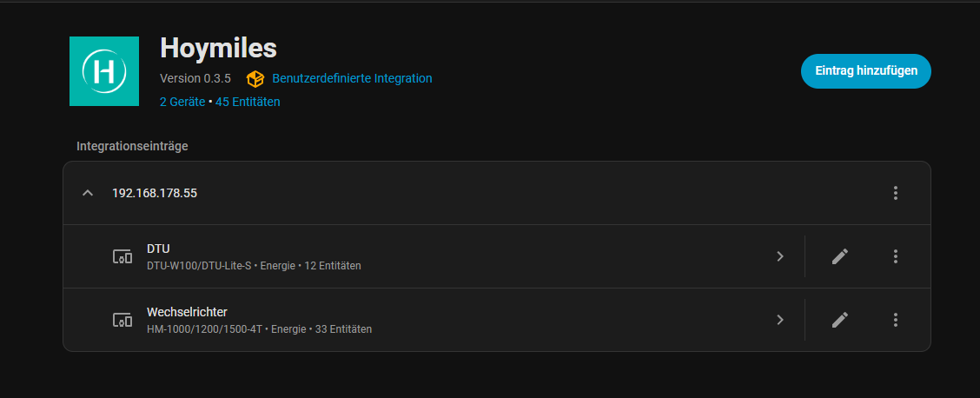Open the 45 Entitäten link
980x398 pixels.
pyautogui.click(x=248, y=102)
